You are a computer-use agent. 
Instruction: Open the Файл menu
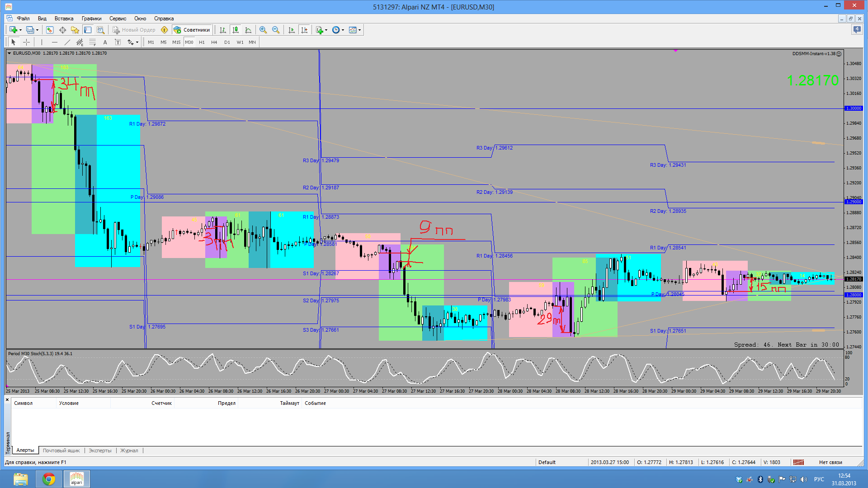click(23, 19)
